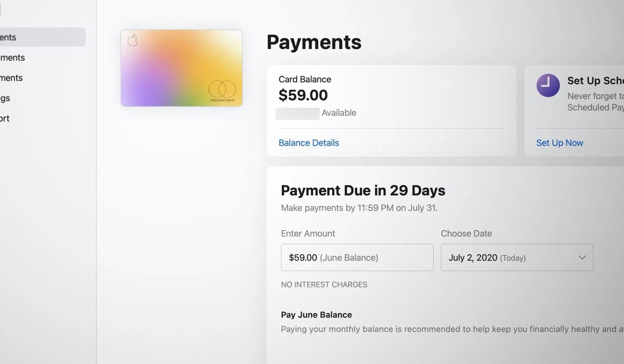Select the "$59.00 (June Balance)" amount box
This screenshot has width=624, height=364.
tap(357, 257)
